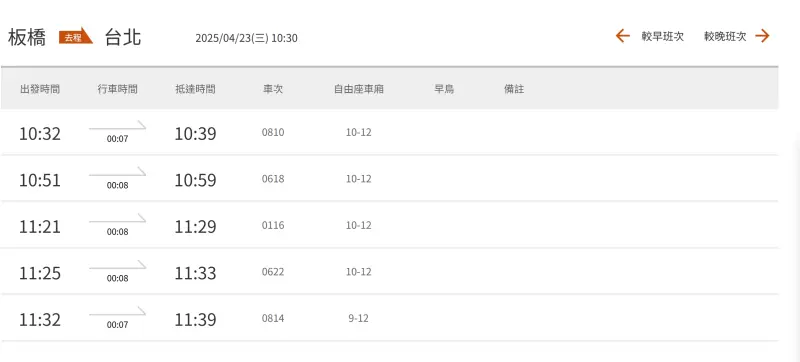Screen dimensions: 800x362
Task: Click train number 0618
Action: [x=273, y=179]
